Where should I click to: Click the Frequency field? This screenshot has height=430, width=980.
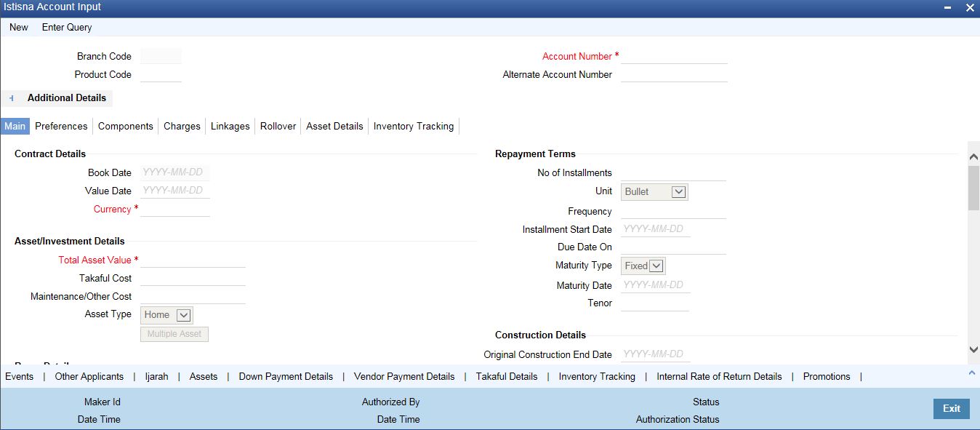click(x=673, y=211)
